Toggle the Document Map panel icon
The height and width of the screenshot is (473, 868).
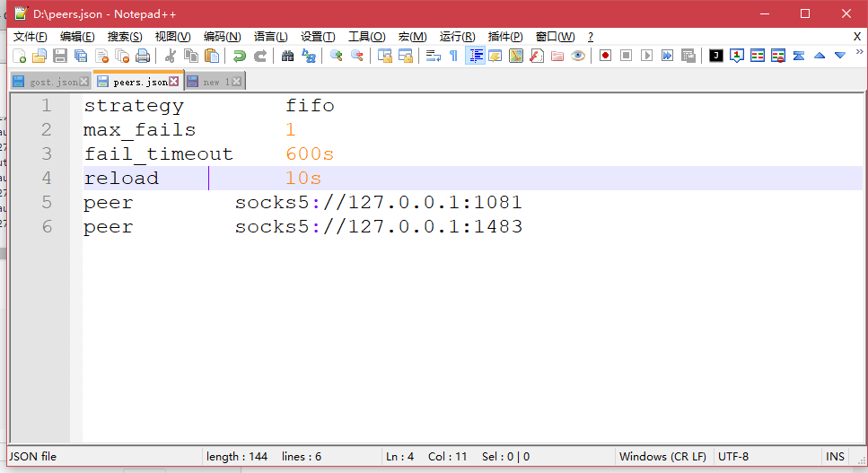(516, 56)
